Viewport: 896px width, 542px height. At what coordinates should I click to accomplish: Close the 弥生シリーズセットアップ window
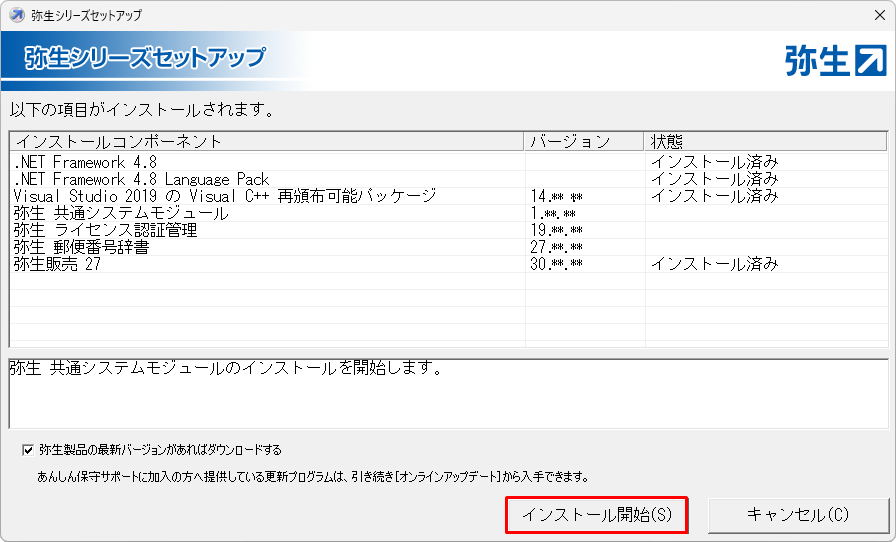(x=880, y=15)
